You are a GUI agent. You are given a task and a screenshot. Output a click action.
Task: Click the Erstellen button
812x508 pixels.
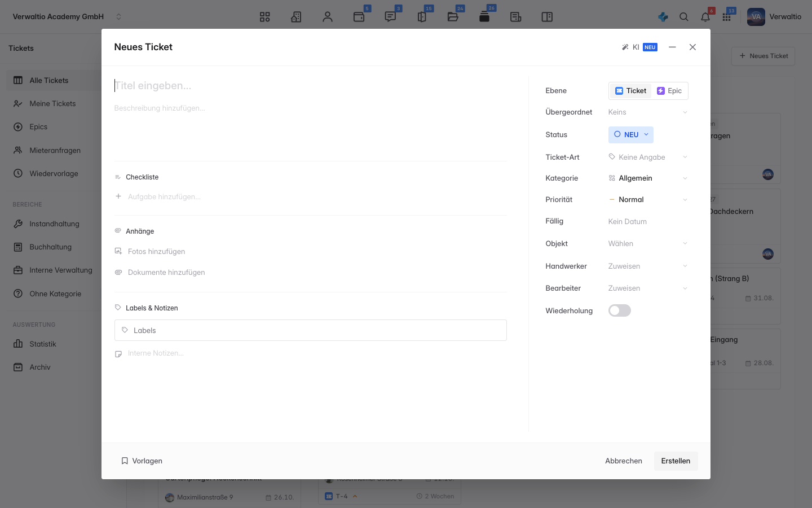pyautogui.click(x=676, y=461)
